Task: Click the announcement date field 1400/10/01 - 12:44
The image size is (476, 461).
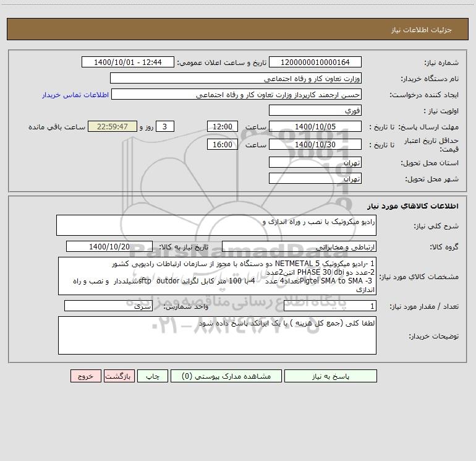Action: pyautogui.click(x=128, y=62)
